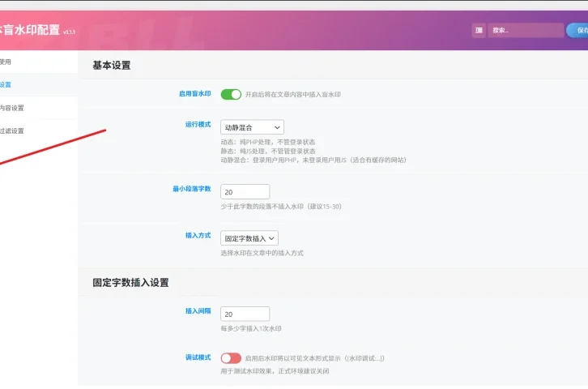
Task: Click the 插入间隔 input field
Action: (245, 314)
